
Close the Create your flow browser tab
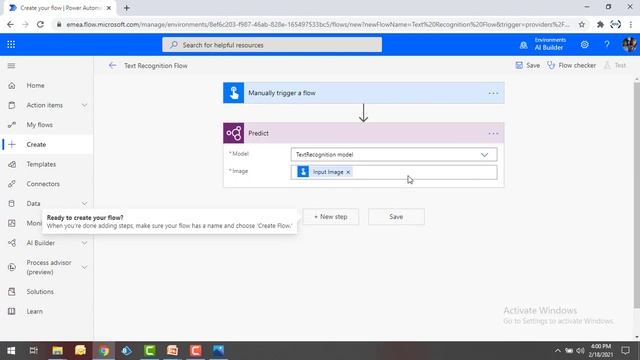[x=109, y=8]
